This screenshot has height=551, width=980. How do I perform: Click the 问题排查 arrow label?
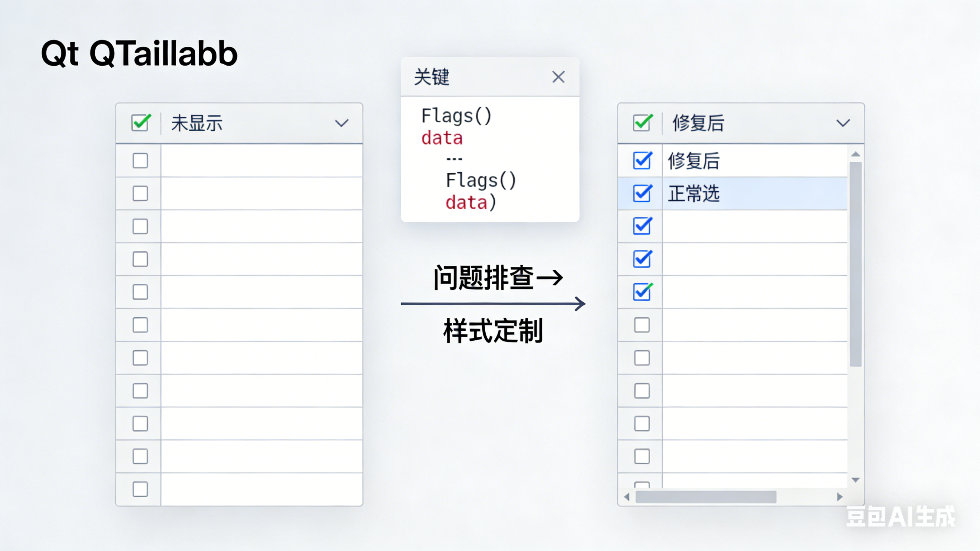click(x=498, y=278)
